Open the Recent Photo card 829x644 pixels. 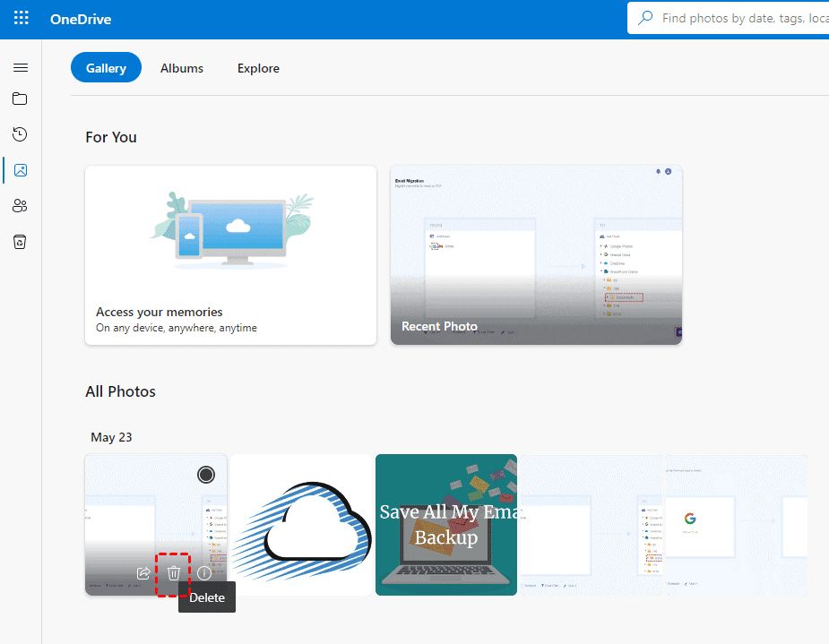(536, 255)
